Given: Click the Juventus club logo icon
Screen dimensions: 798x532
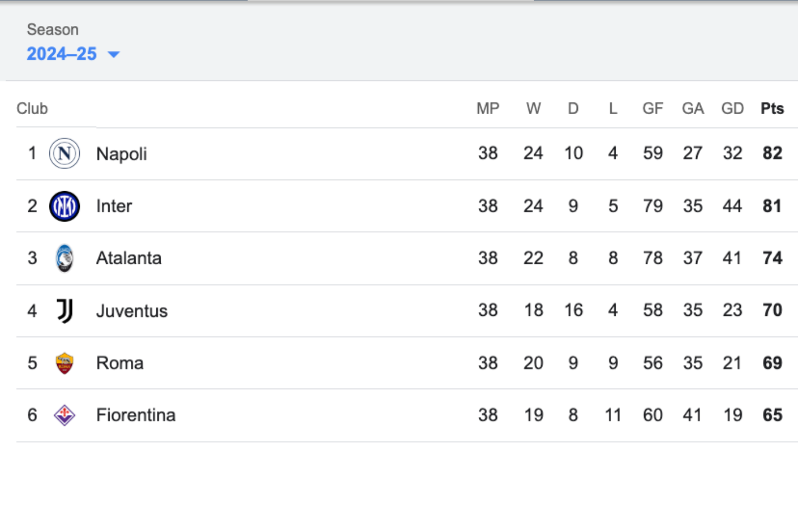Looking at the screenshot, I should pos(64,311).
